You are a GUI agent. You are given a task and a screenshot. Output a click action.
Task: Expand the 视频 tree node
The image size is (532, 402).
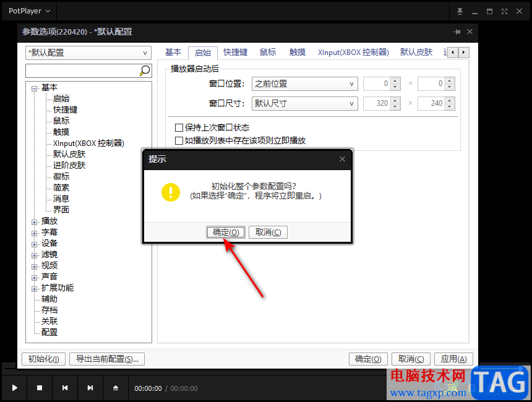pyautogui.click(x=34, y=267)
